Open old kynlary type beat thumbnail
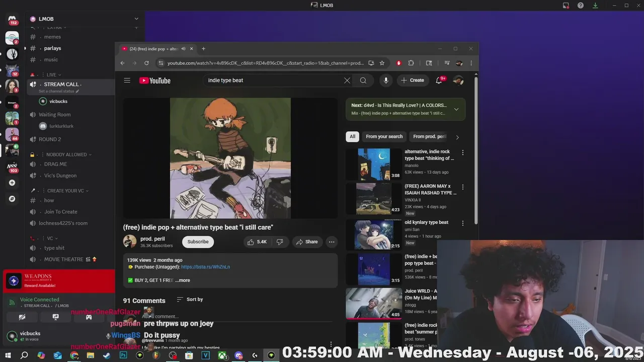Image resolution: width=644 pixels, height=362 pixels. (x=374, y=234)
